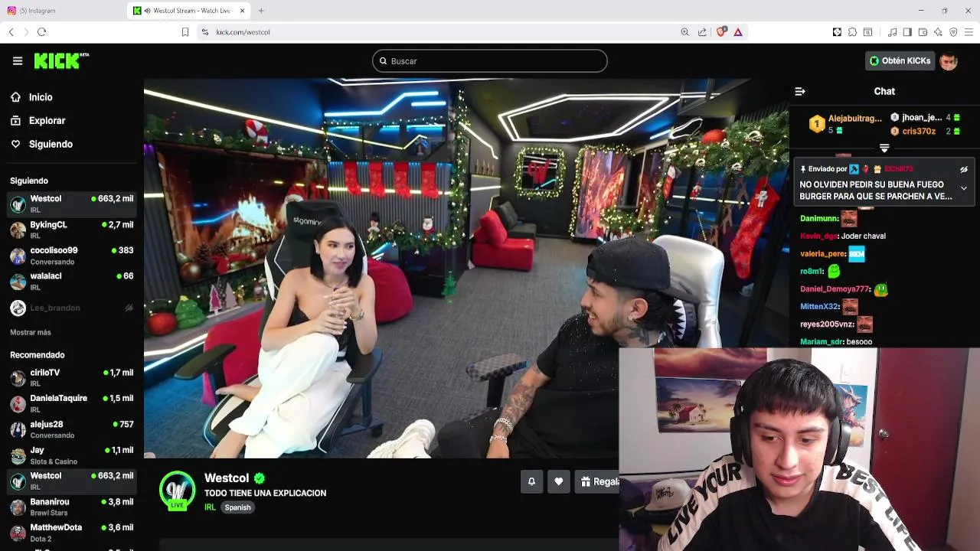Open Leo AI sparkle icon
This screenshot has width=980, height=551.
point(938,32)
